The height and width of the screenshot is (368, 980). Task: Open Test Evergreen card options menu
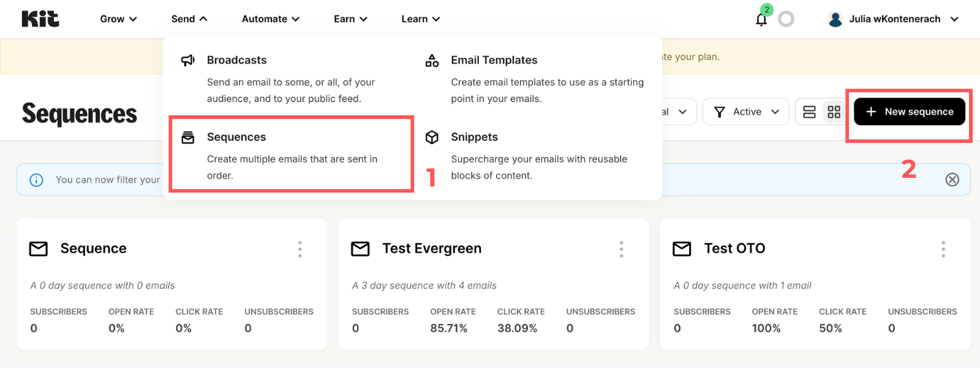tap(621, 249)
